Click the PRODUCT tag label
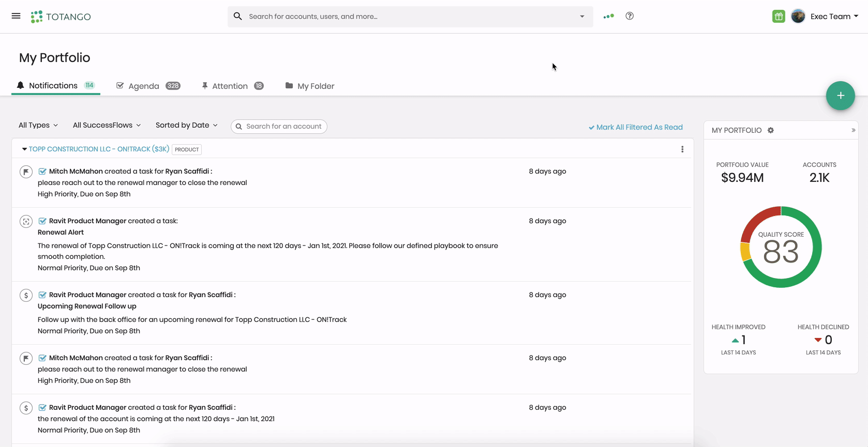The image size is (868, 447). (187, 149)
